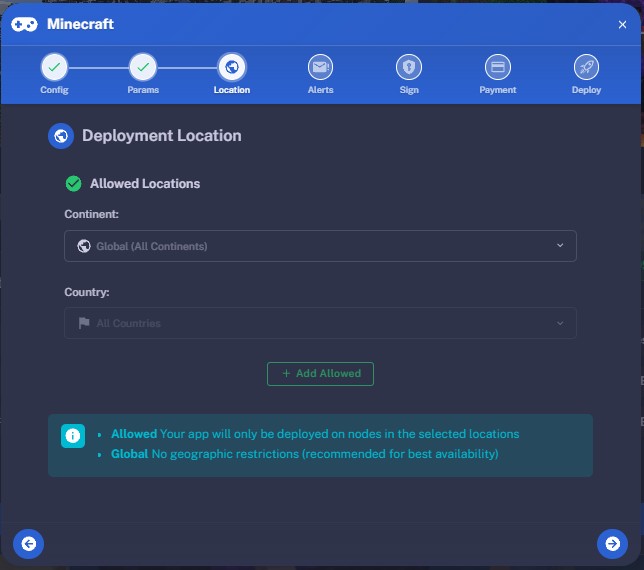Open the Continent dropdown
The image size is (644, 570).
click(320, 246)
